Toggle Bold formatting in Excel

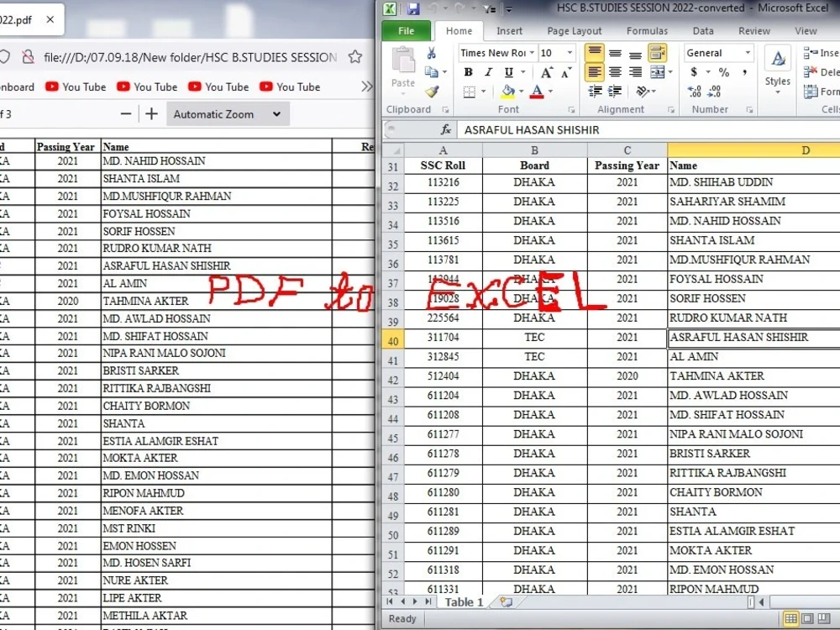[x=468, y=72]
